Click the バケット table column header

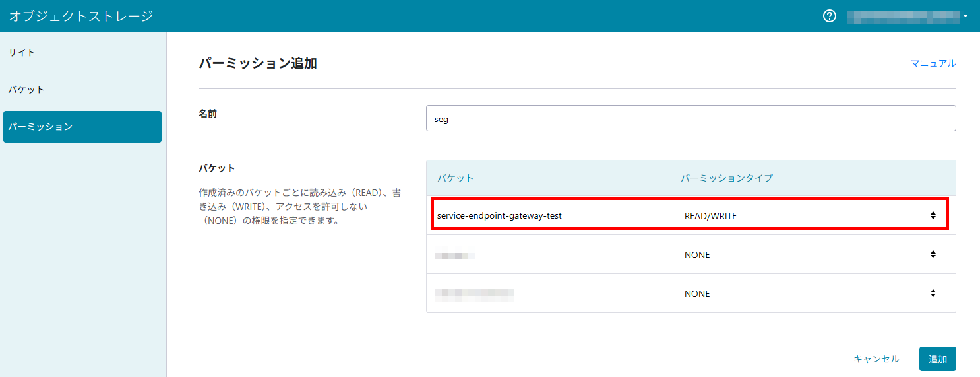pos(455,178)
